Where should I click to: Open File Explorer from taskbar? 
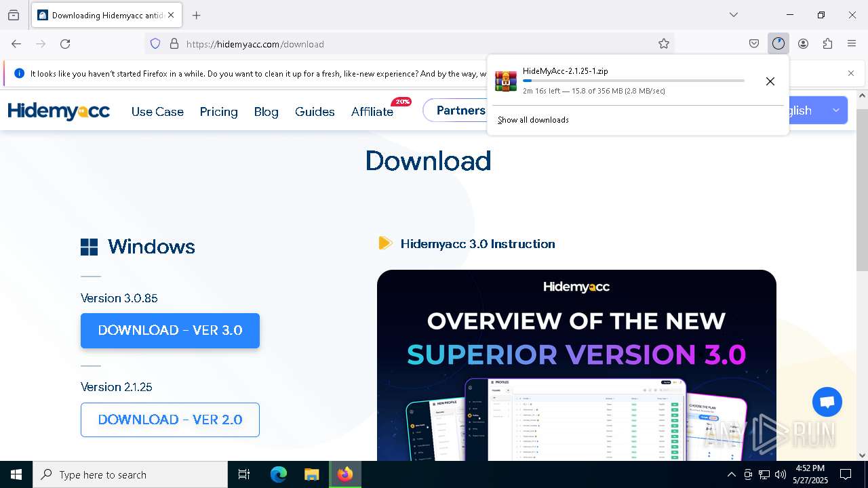click(x=311, y=474)
